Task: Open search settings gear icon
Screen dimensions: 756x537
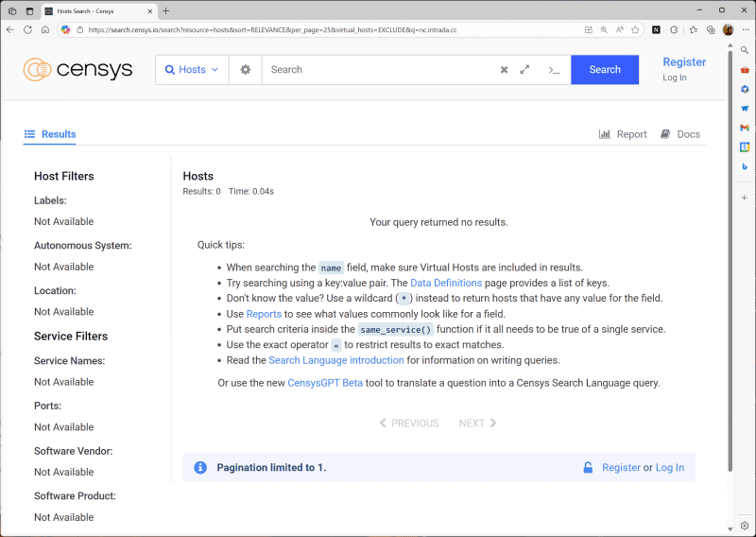Action: click(246, 69)
